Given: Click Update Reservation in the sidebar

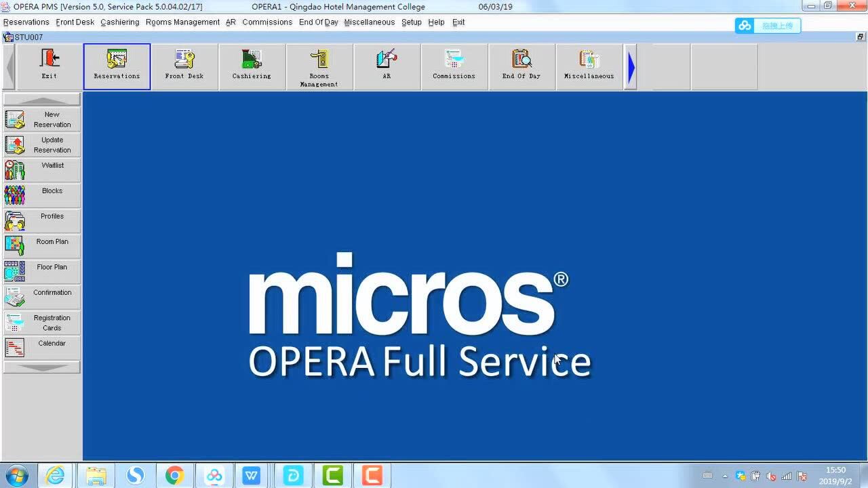Looking at the screenshot, I should pyautogui.click(x=41, y=145).
